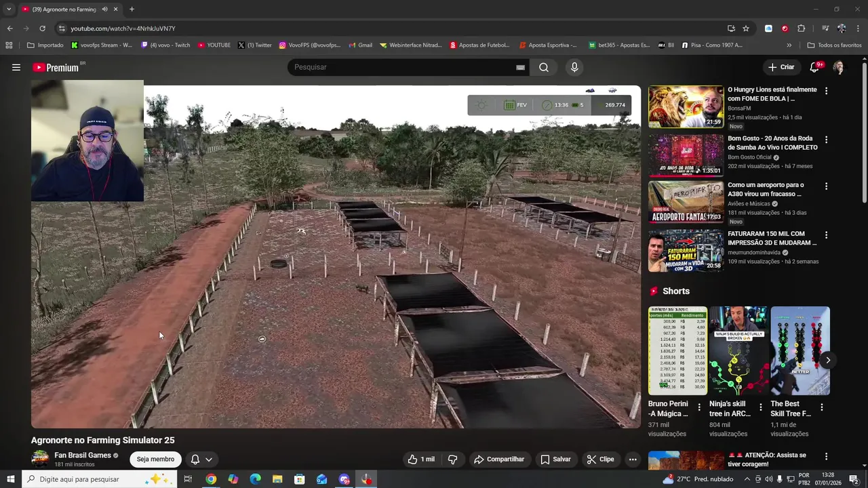Expand hidden bookmarks with the chevron
This screenshot has width=868, height=488.
(789, 45)
